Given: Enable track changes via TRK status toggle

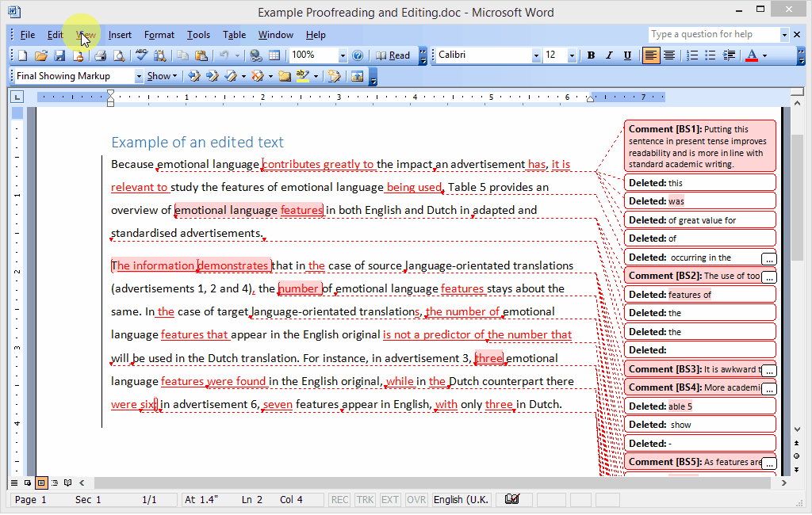Looking at the screenshot, I should 365,499.
